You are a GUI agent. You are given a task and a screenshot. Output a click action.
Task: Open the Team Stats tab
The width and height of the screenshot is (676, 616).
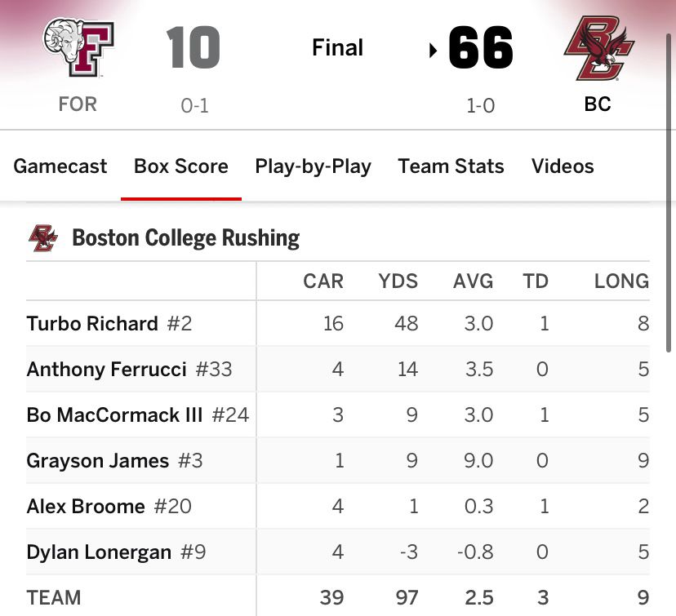451,166
